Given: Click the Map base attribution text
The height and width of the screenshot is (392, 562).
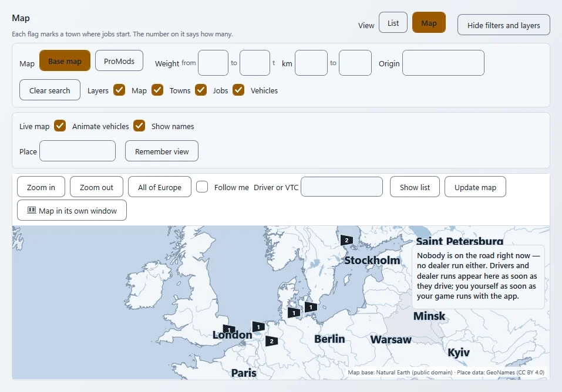Looking at the screenshot, I should (x=446, y=372).
